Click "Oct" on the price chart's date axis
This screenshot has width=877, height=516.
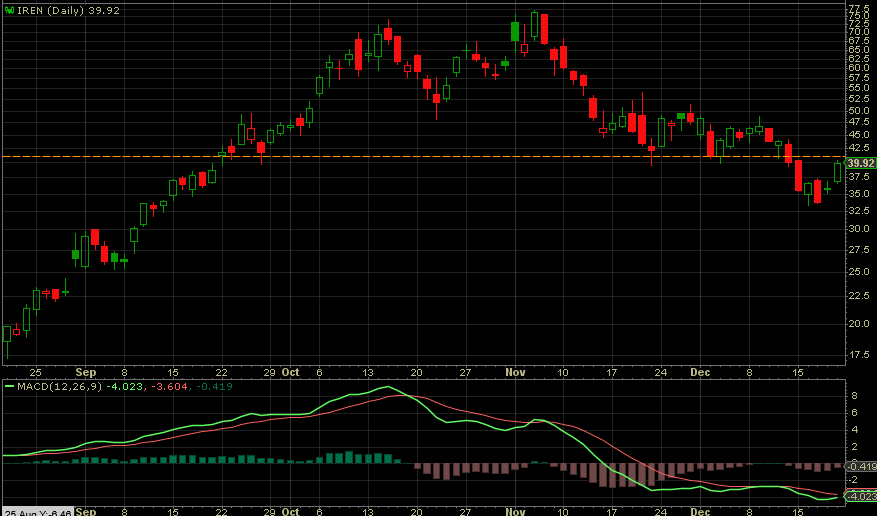(290, 372)
